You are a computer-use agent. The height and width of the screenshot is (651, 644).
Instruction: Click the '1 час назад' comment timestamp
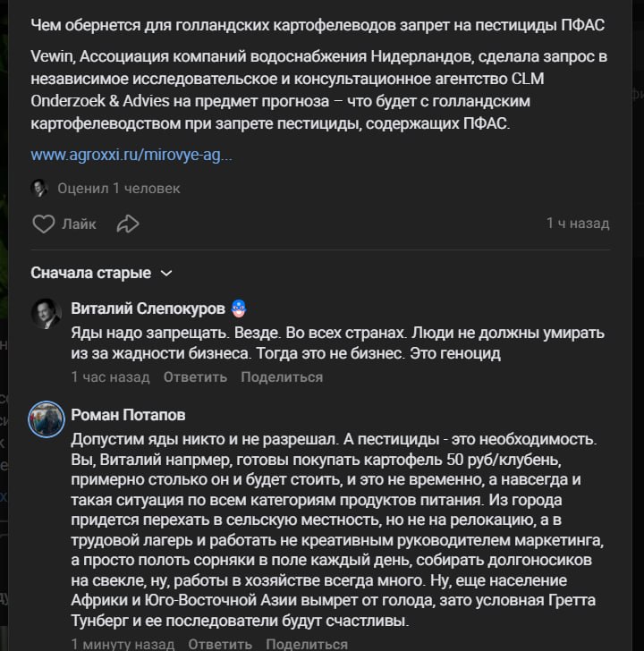pyautogui.click(x=110, y=377)
